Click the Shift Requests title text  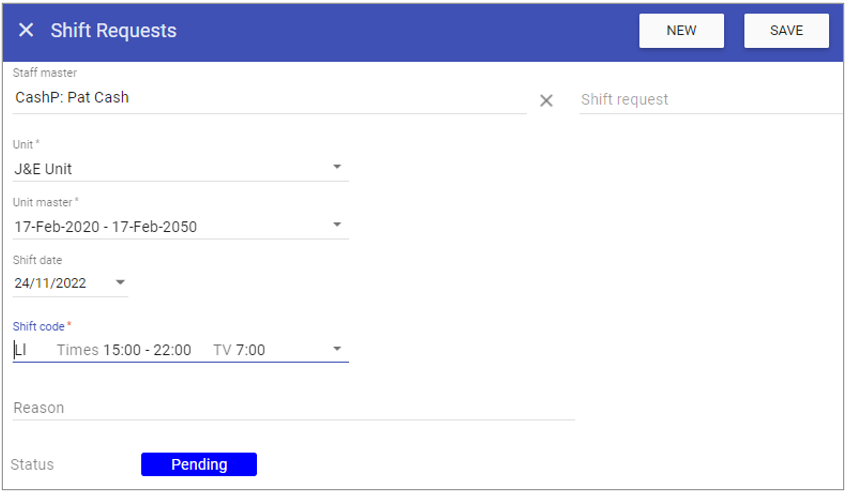pos(114,31)
